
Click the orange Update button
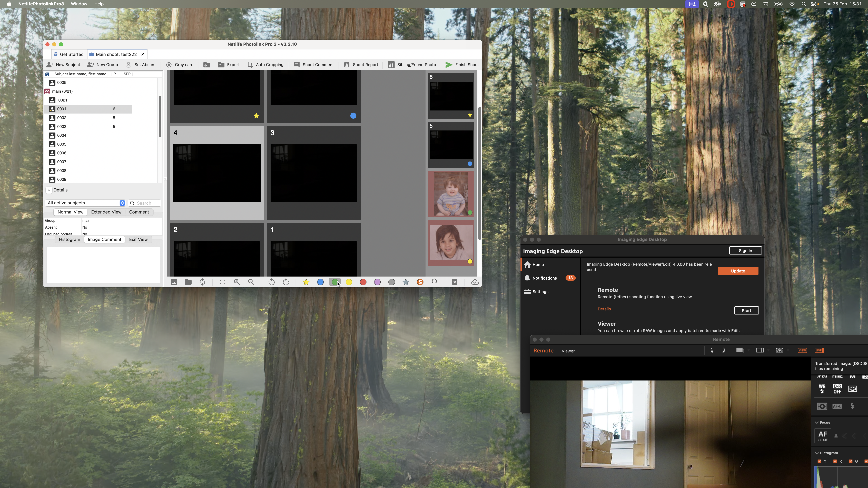click(x=738, y=271)
